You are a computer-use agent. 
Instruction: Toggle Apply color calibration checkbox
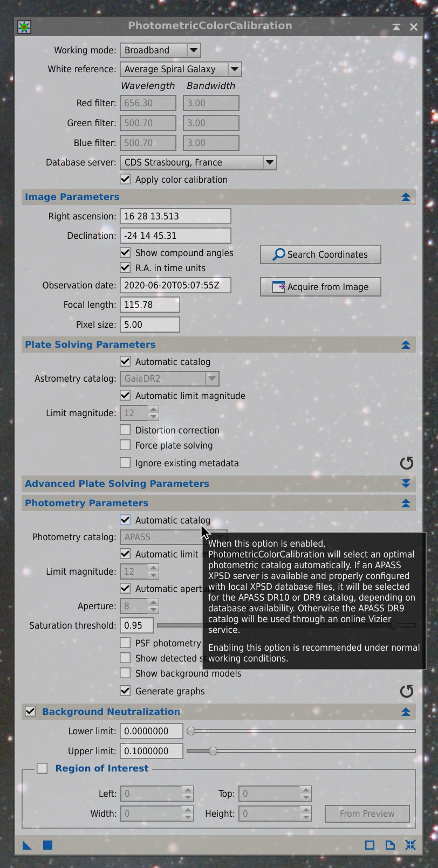[x=125, y=179]
